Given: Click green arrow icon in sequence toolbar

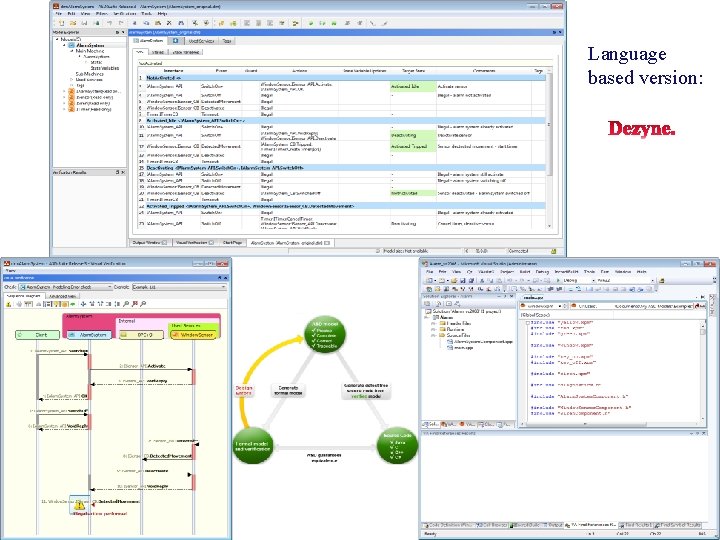Looking at the screenshot, I should click(73, 304).
